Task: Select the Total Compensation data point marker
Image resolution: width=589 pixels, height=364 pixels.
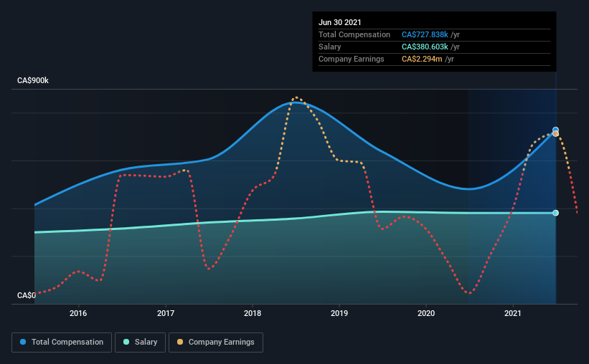Action: pyautogui.click(x=555, y=130)
